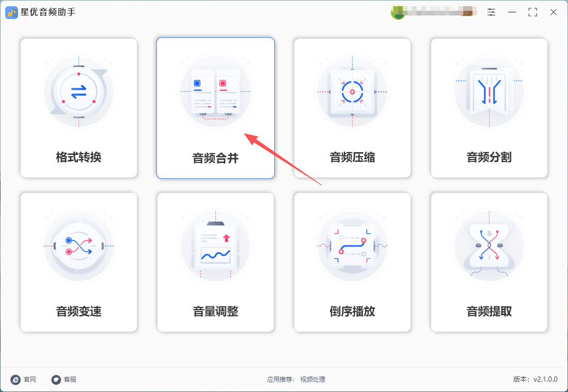Click the 格式转换 label text
This screenshot has height=392, width=568.
pos(78,157)
